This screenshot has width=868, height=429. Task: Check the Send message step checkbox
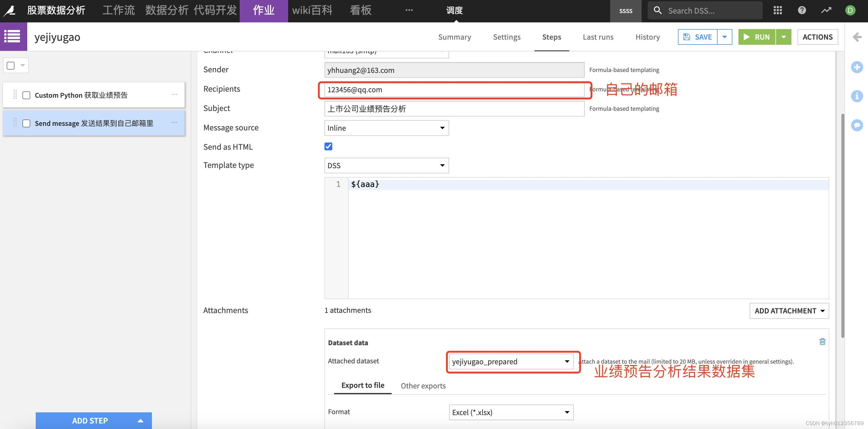point(26,123)
